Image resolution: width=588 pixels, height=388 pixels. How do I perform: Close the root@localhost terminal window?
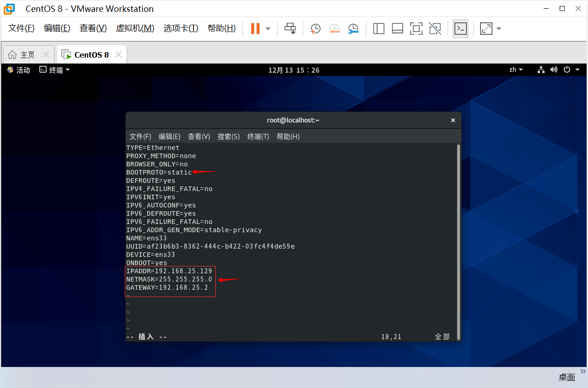click(453, 120)
